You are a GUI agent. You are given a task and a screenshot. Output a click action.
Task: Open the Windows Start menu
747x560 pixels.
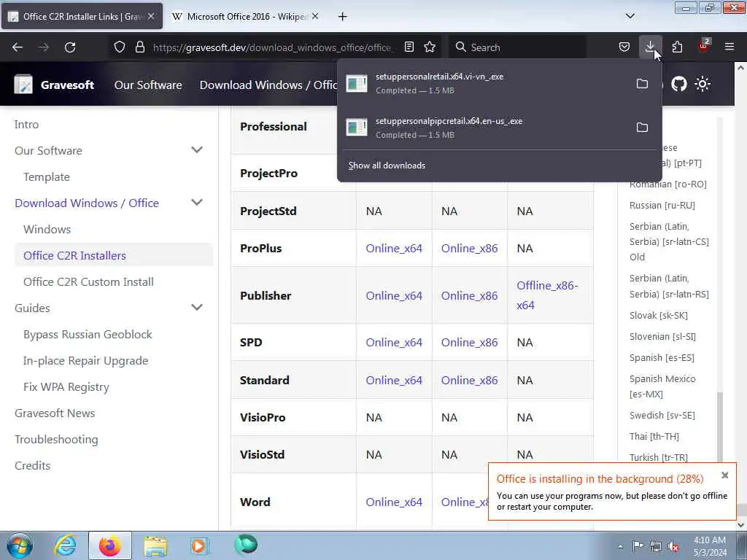pyautogui.click(x=20, y=545)
